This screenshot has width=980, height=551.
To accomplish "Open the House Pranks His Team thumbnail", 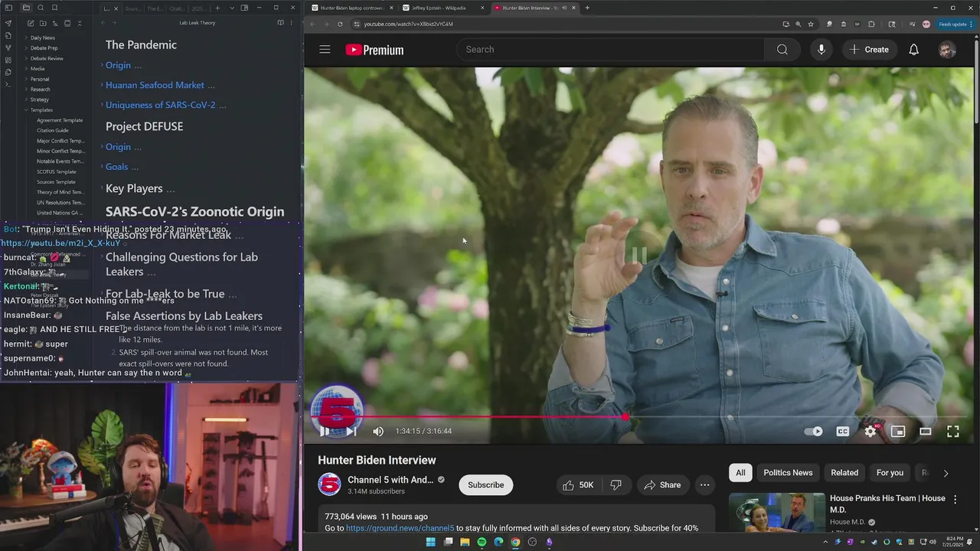I will 776,511.
